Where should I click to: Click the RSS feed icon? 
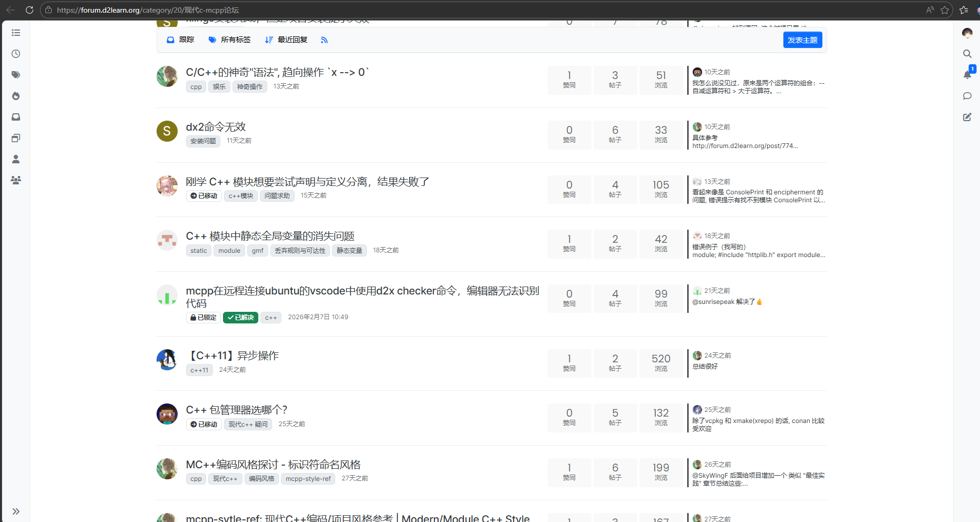tap(324, 40)
